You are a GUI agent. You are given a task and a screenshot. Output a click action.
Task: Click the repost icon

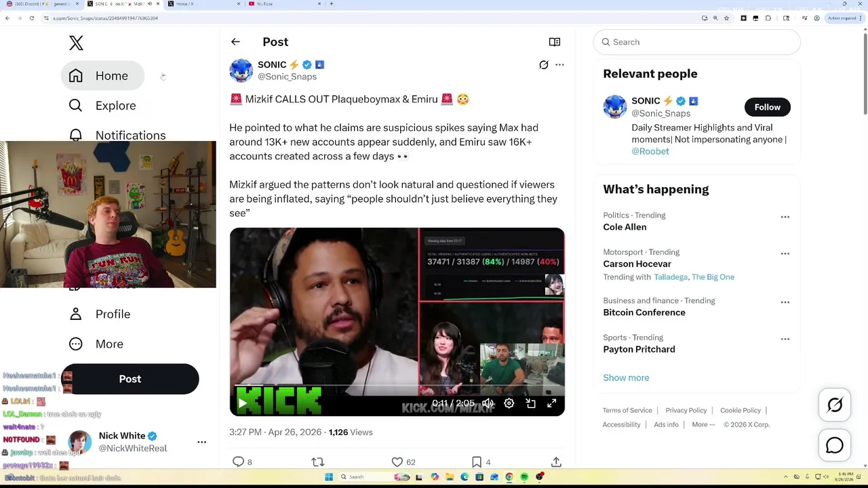317,462
